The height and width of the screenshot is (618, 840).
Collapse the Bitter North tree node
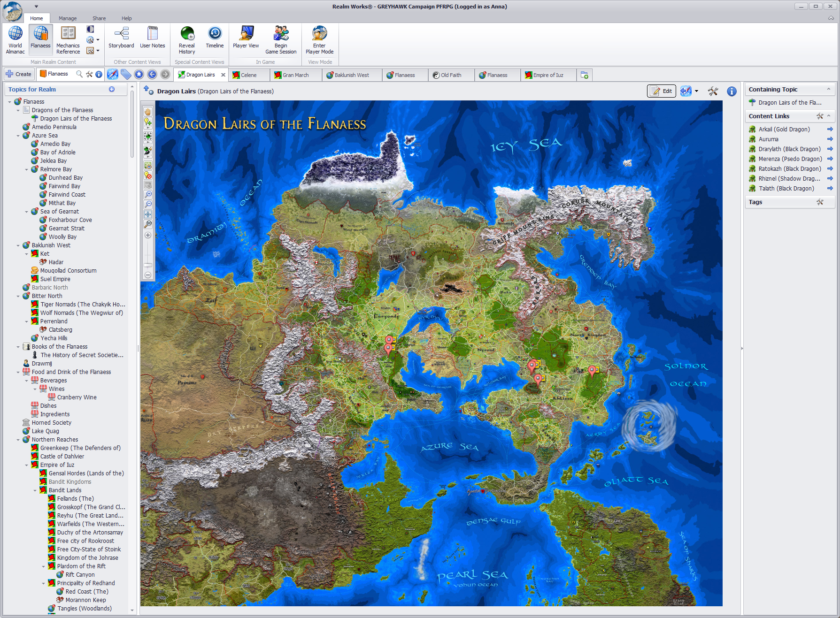(x=18, y=296)
